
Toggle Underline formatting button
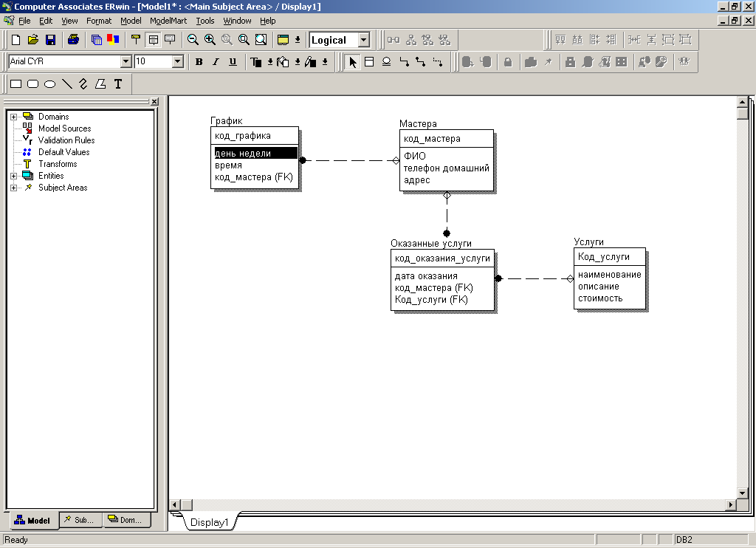(x=233, y=62)
